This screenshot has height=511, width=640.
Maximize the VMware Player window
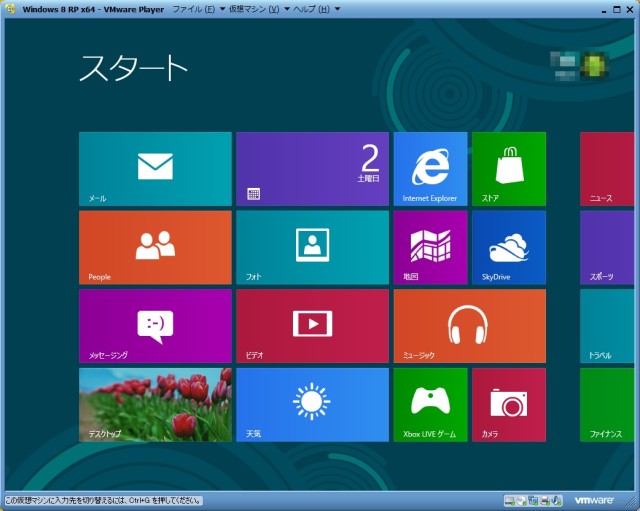pyautogui.click(x=617, y=9)
